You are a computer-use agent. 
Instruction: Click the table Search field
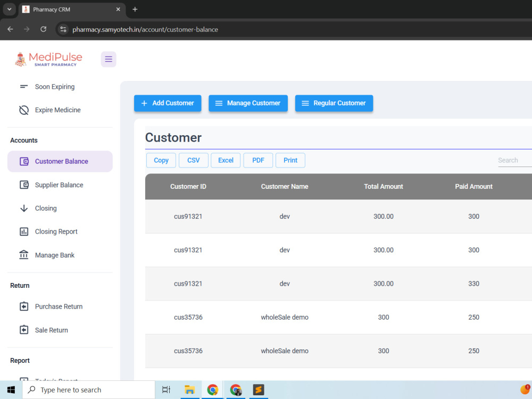[514, 160]
